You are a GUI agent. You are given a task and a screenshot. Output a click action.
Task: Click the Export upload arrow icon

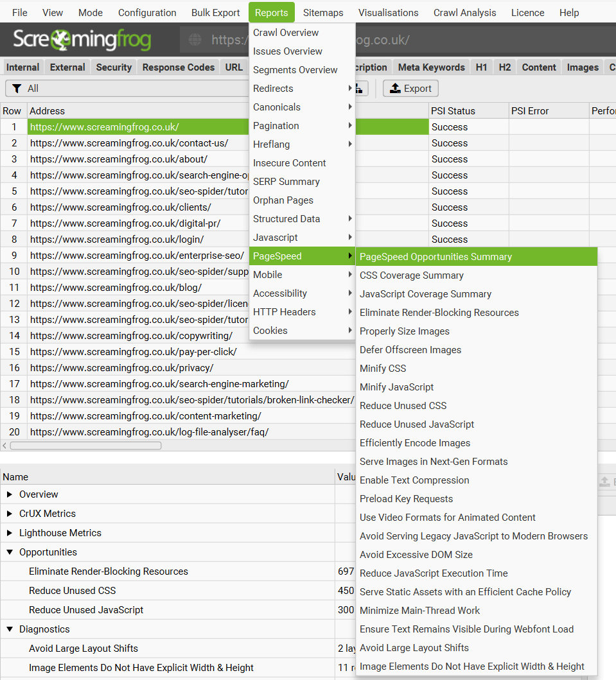point(396,89)
